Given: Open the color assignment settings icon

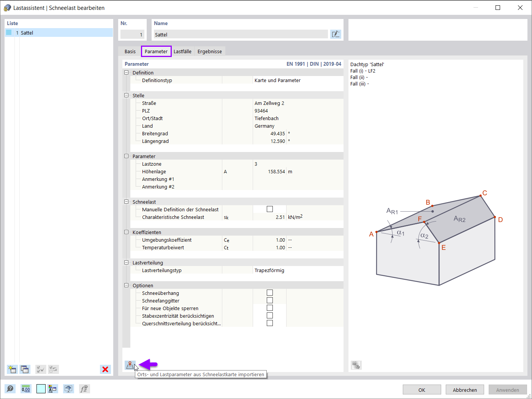Looking at the screenshot, I should tap(53, 389).
